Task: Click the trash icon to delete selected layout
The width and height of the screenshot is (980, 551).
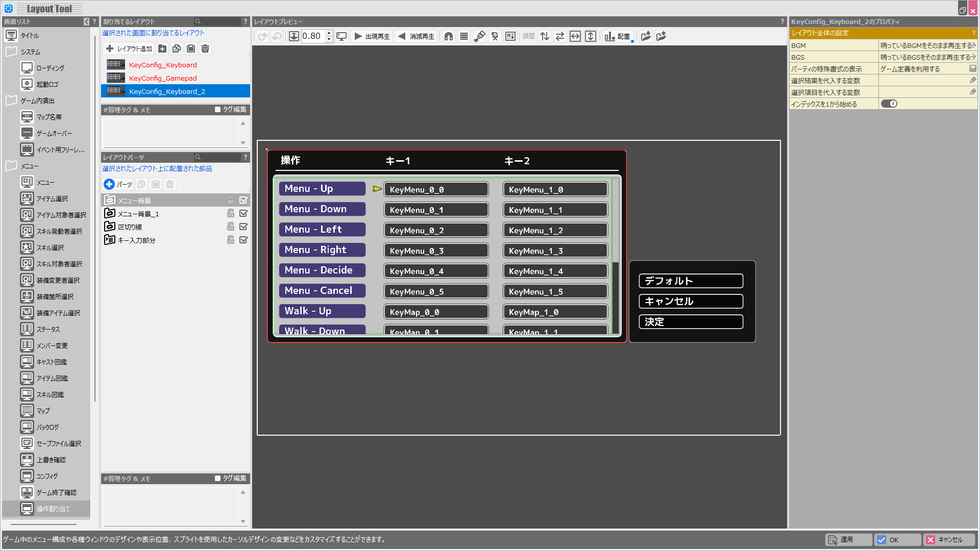Action: [205, 48]
